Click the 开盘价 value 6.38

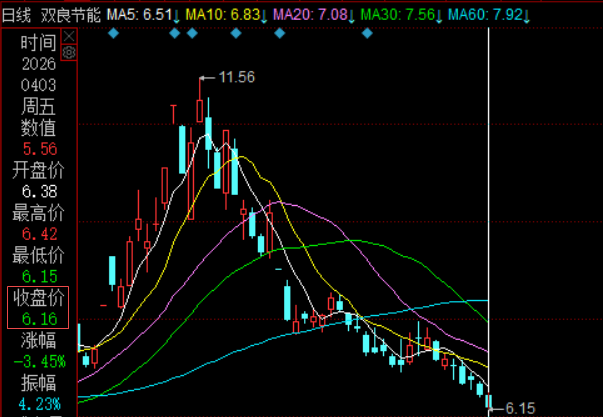(38, 191)
